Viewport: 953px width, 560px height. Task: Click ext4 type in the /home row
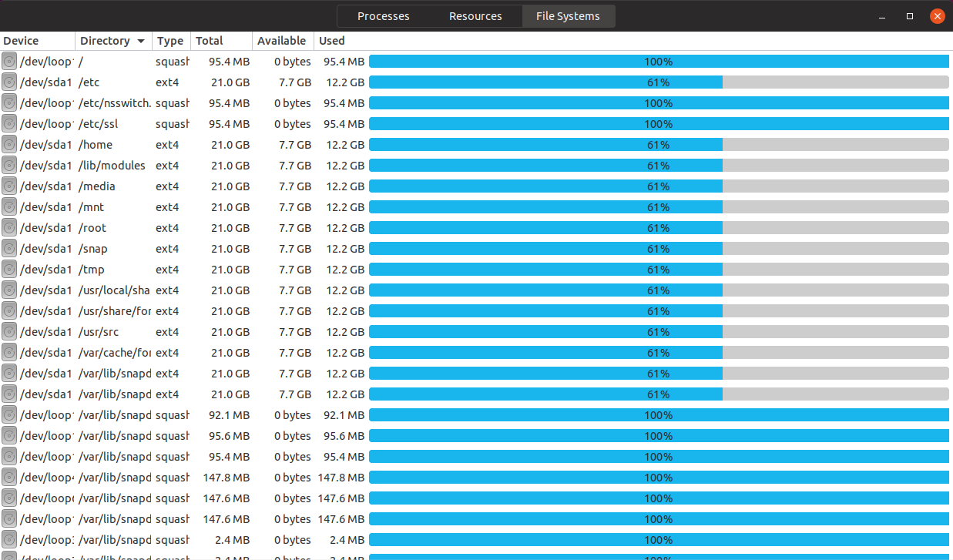click(167, 145)
